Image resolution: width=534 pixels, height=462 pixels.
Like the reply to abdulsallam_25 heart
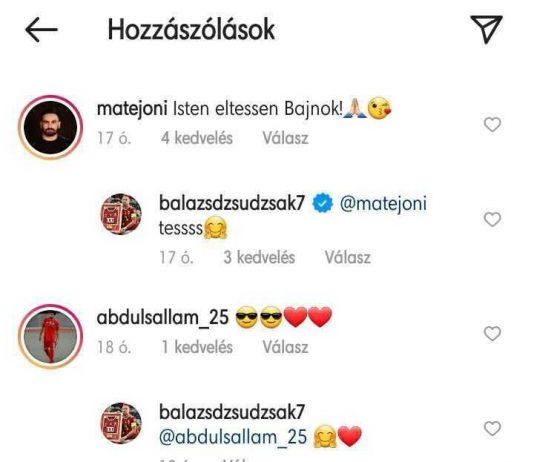click(492, 428)
